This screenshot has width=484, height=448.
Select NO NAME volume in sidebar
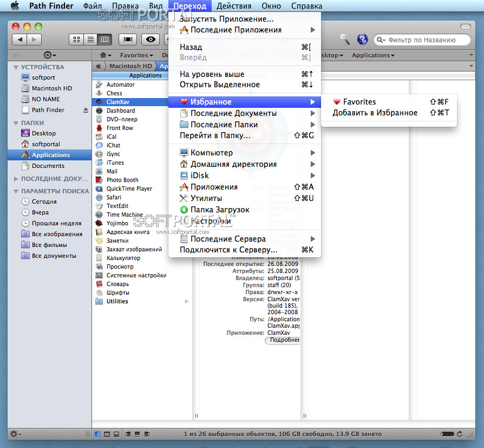(50, 99)
